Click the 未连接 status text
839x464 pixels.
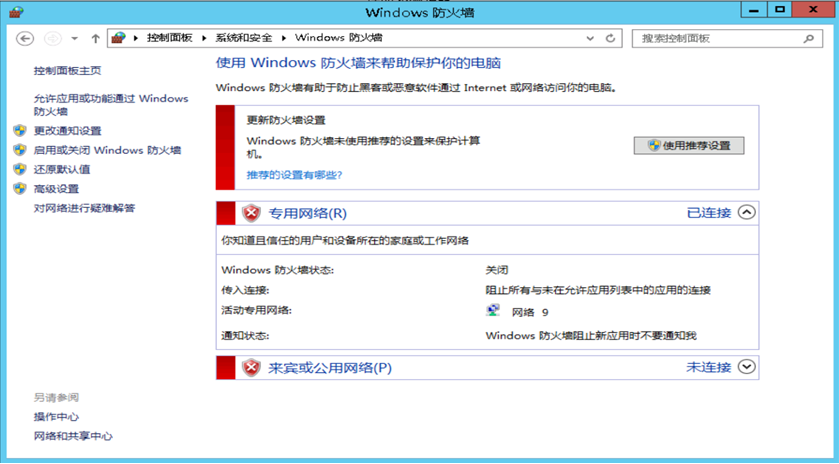pyautogui.click(x=708, y=367)
